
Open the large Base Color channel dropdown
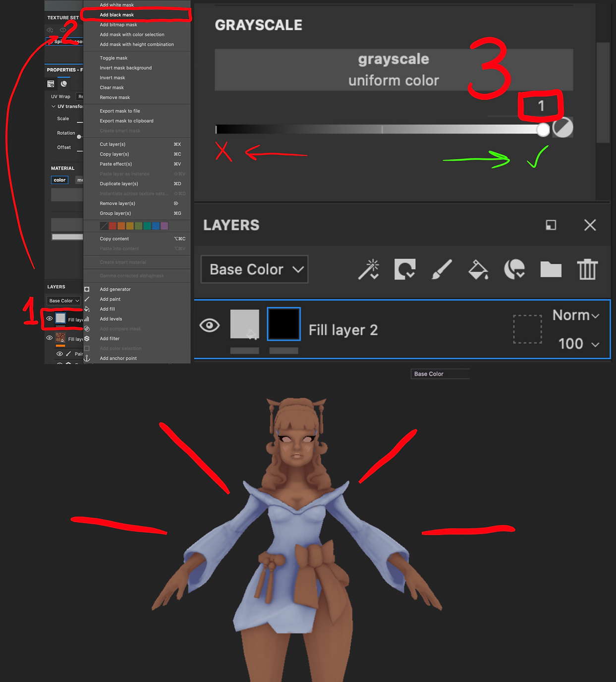254,270
